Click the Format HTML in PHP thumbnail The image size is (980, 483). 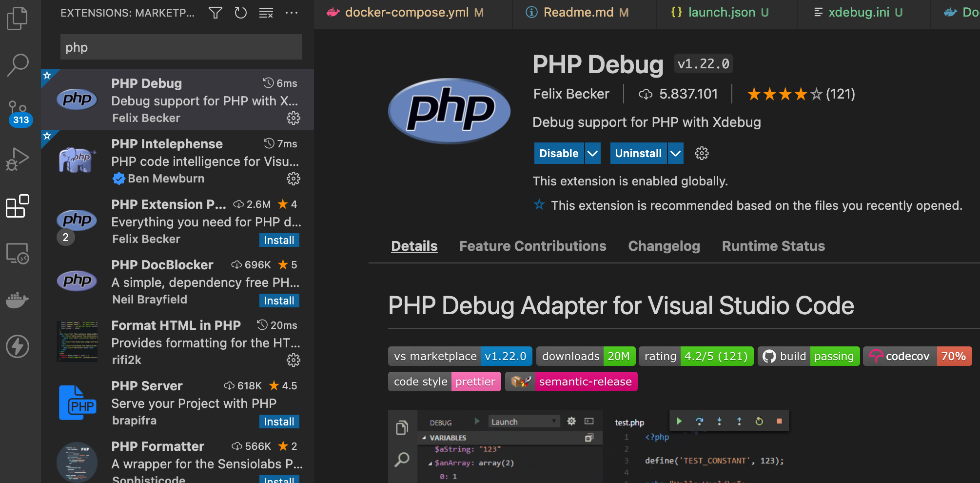tap(77, 341)
